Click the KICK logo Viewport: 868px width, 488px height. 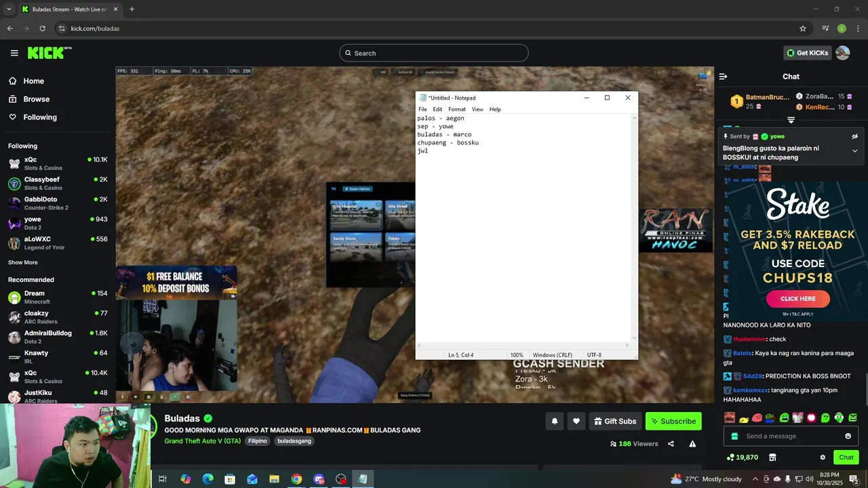(x=50, y=53)
